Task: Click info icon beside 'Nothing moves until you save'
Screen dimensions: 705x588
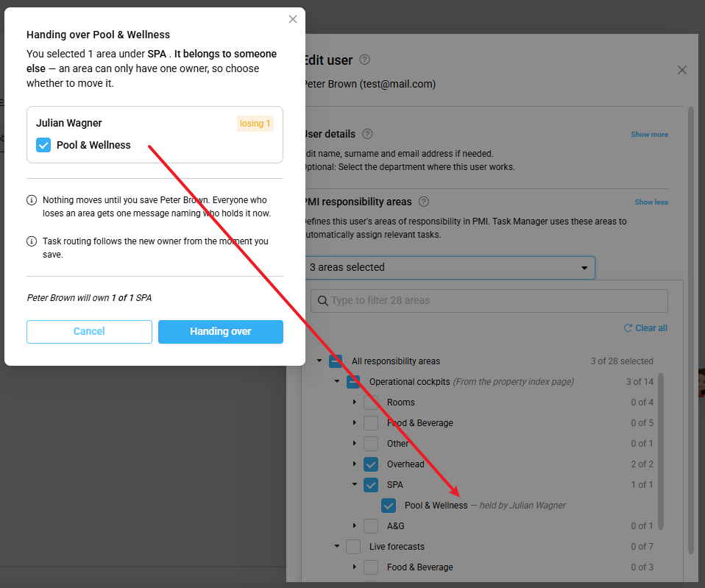Action: [32, 200]
